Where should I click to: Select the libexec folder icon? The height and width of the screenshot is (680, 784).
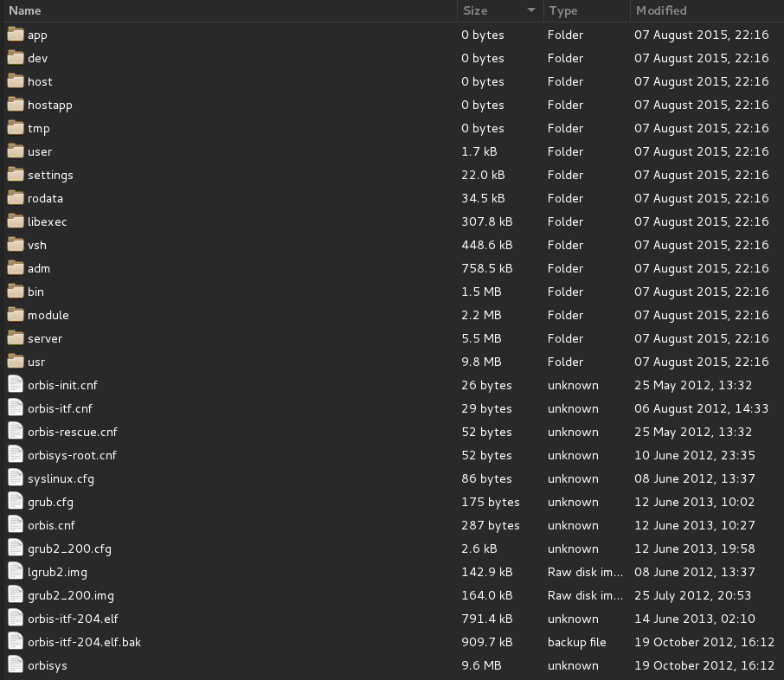tap(16, 221)
